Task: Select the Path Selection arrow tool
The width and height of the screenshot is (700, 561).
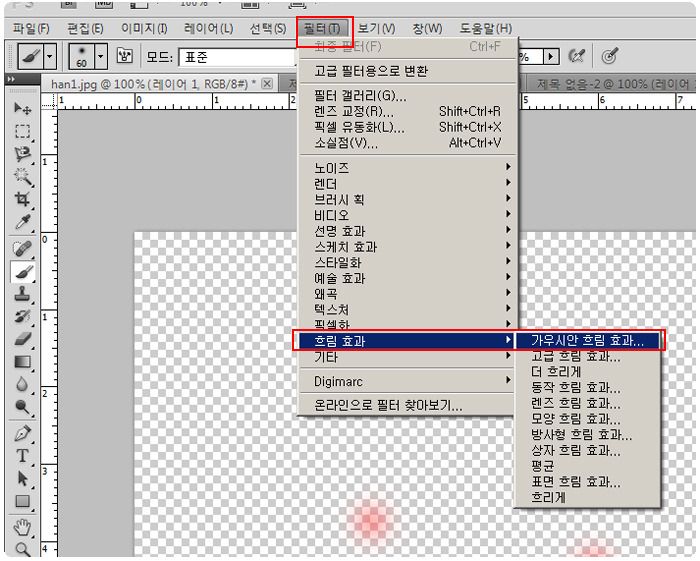Action: tap(22, 478)
